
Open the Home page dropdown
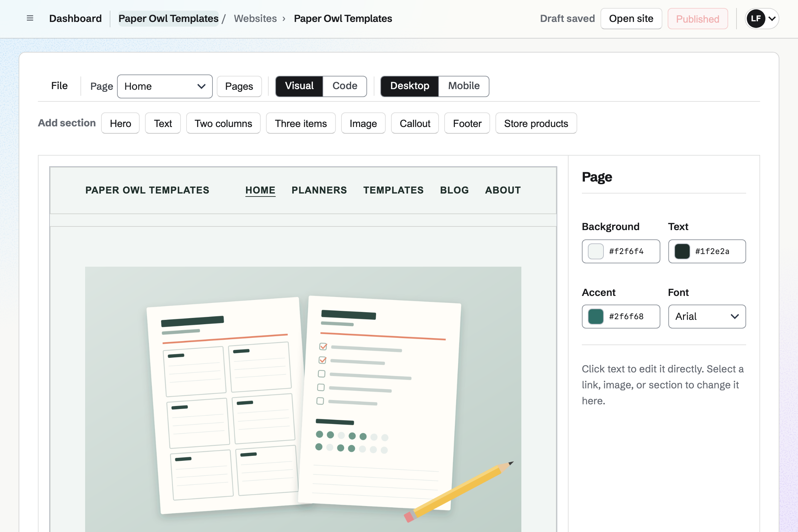pyautogui.click(x=165, y=86)
